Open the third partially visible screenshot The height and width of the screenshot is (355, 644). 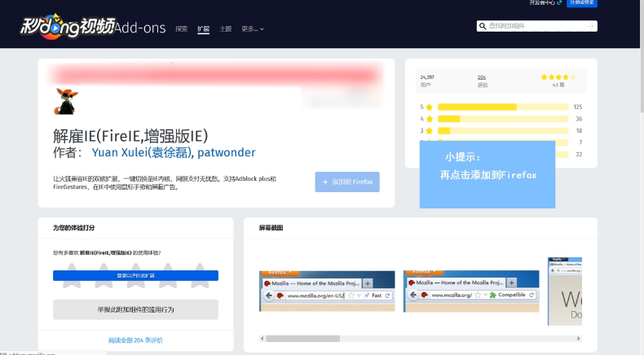tap(565, 291)
